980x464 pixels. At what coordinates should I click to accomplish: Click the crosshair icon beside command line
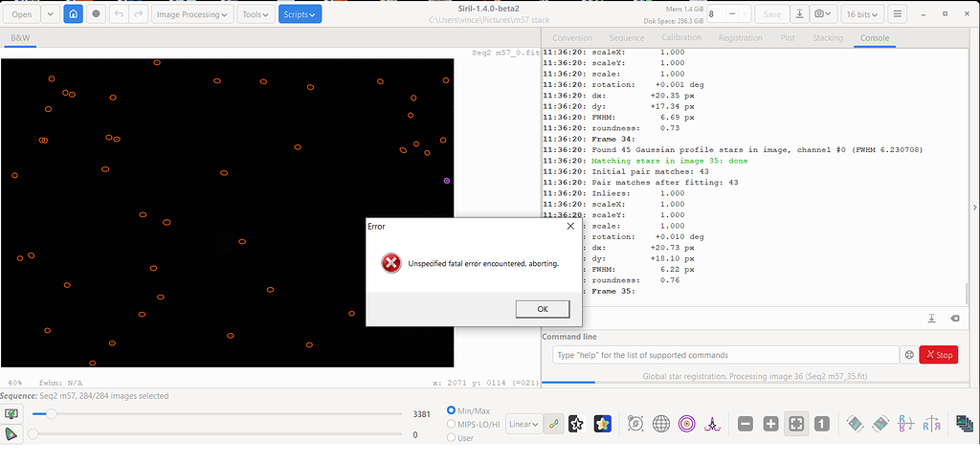tap(909, 355)
